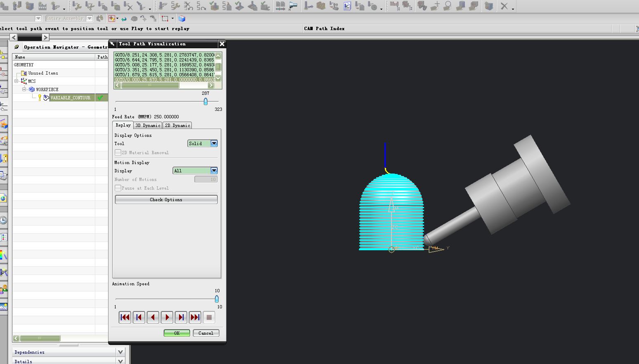Switch to the Replay tab
The height and width of the screenshot is (364, 639).
click(123, 125)
